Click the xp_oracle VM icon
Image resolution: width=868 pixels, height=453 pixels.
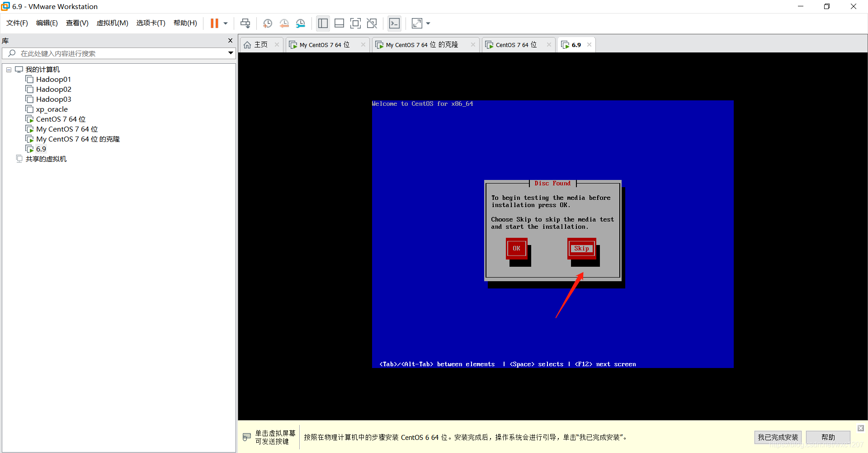[x=30, y=109]
